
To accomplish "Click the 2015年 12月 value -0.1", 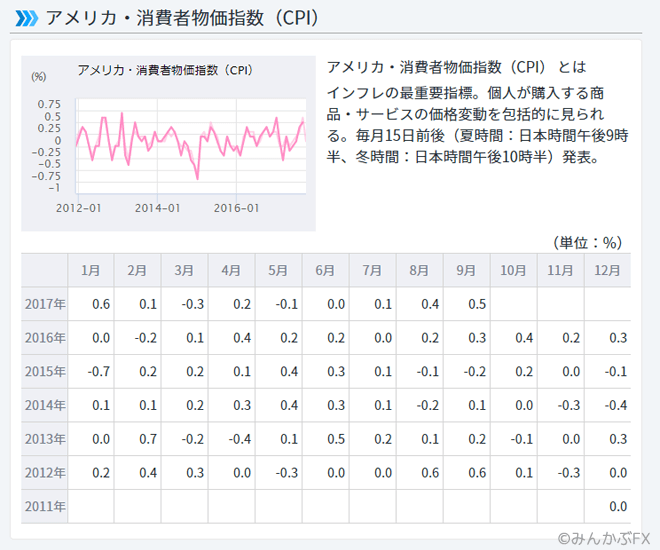I will [616, 371].
